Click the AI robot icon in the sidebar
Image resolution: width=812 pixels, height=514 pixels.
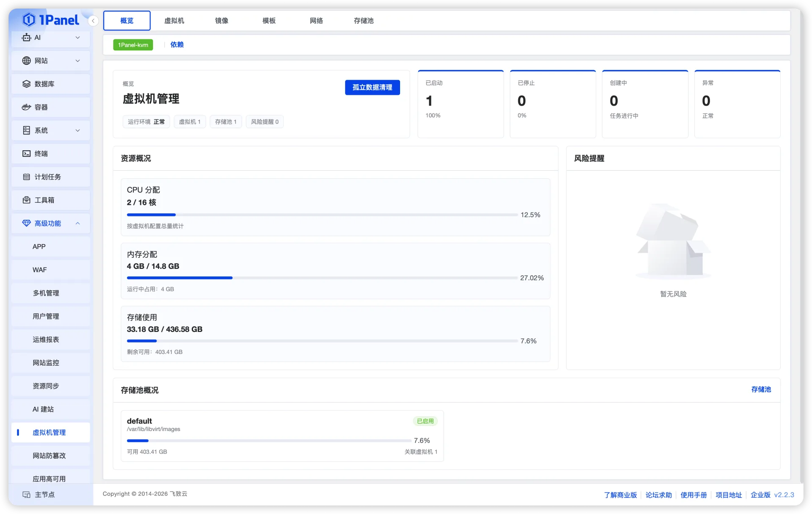tap(26, 37)
